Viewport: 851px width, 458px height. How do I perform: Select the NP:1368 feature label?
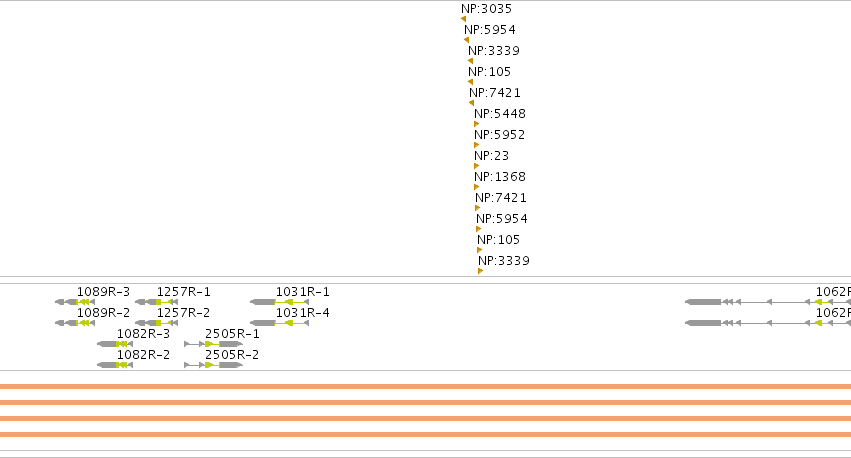point(500,177)
